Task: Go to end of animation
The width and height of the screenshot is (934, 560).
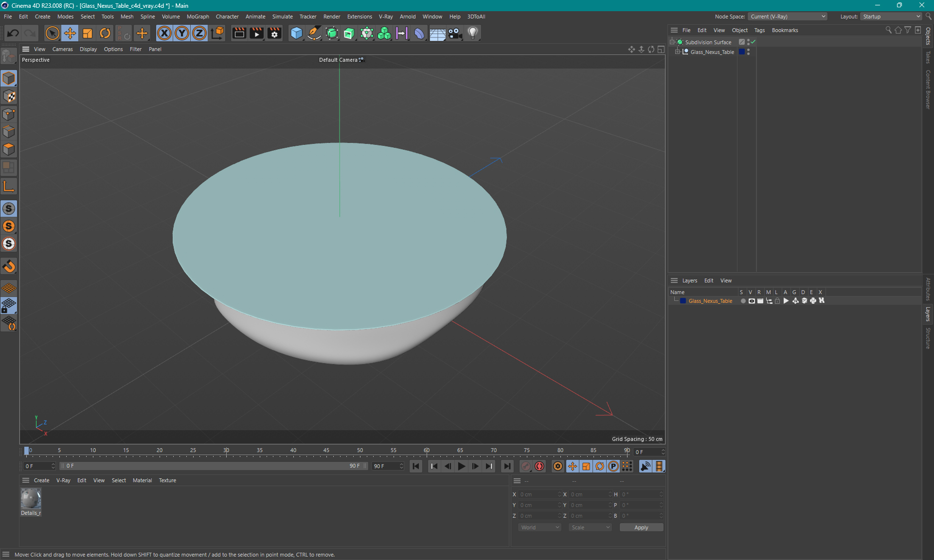Action: point(507,466)
